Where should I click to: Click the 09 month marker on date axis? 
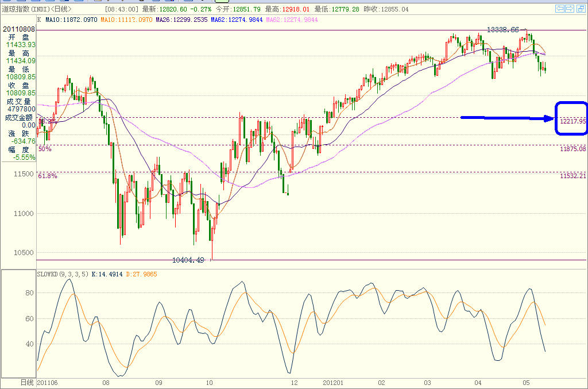point(158,383)
